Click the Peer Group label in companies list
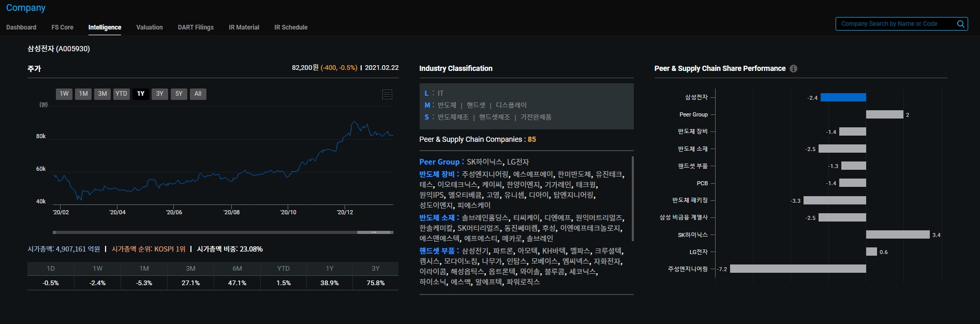 pos(439,162)
